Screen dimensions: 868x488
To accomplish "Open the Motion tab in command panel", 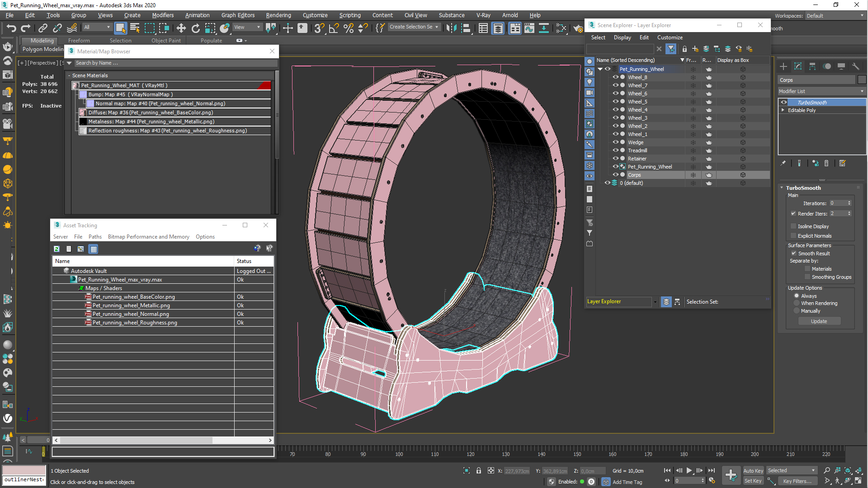I will coord(827,66).
